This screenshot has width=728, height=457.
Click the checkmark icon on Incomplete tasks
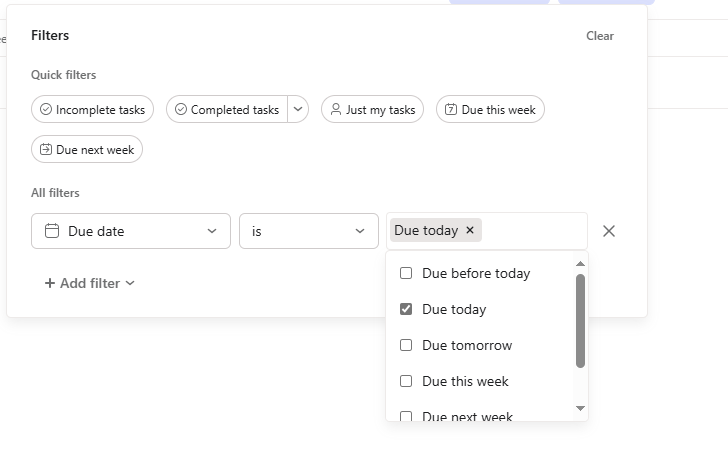(x=46, y=110)
